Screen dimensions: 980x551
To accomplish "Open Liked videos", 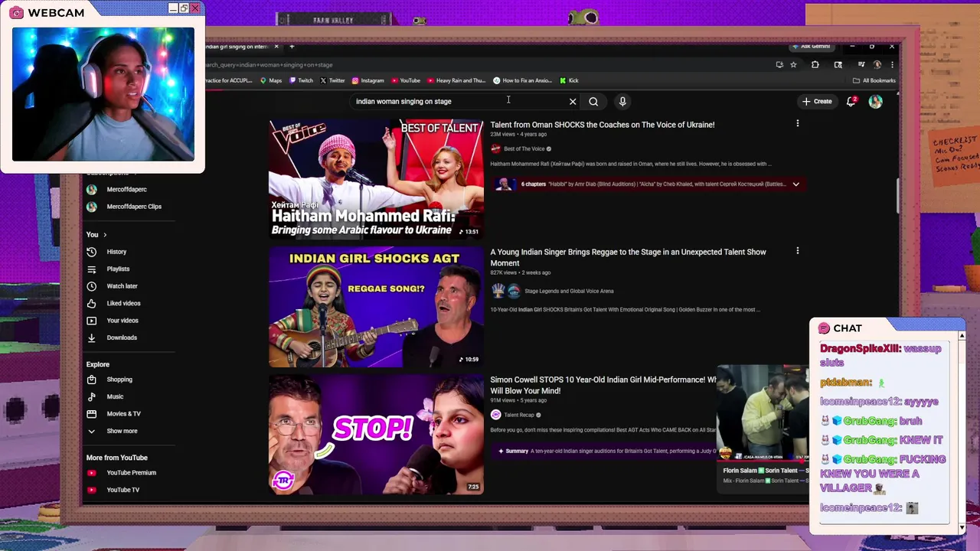I will pos(113,303).
